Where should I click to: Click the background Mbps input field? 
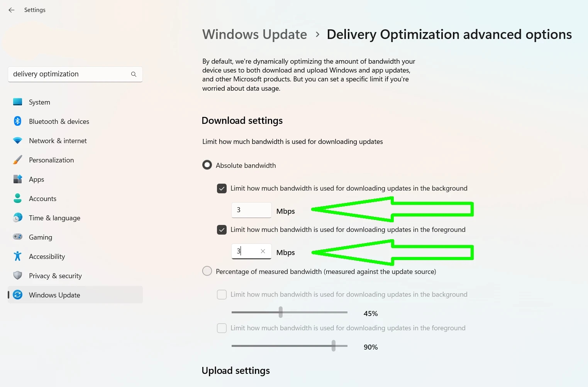(251, 210)
